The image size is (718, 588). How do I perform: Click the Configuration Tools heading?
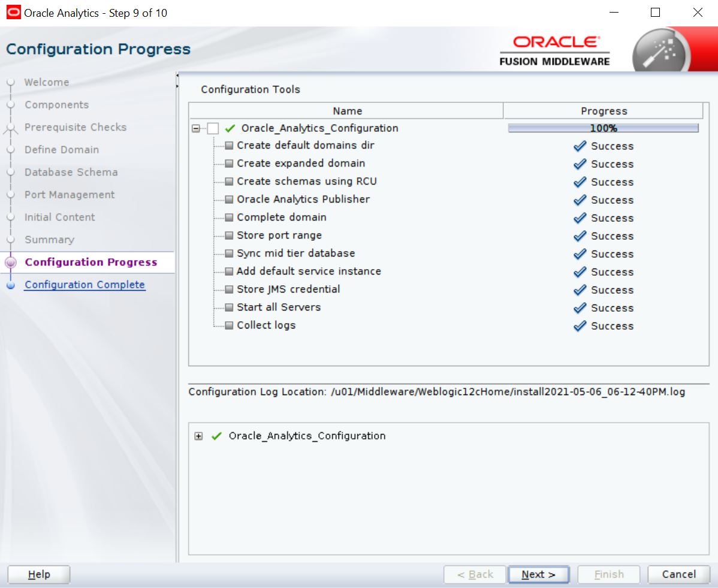(251, 90)
